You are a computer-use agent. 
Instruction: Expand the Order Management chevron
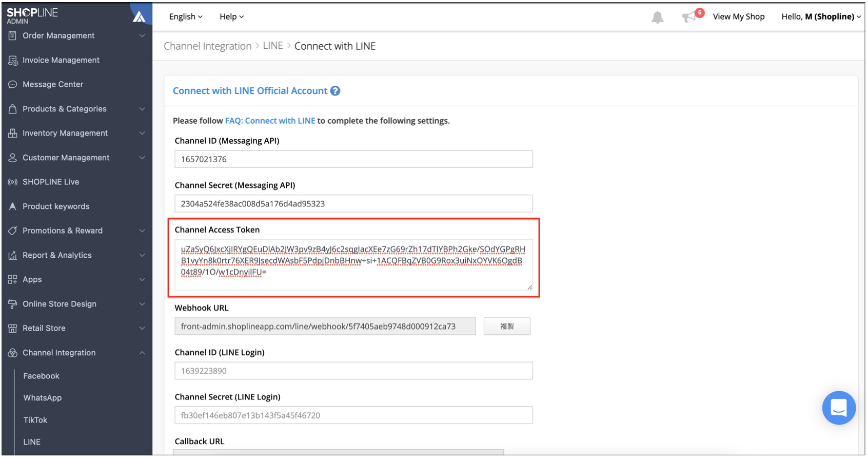(x=142, y=35)
